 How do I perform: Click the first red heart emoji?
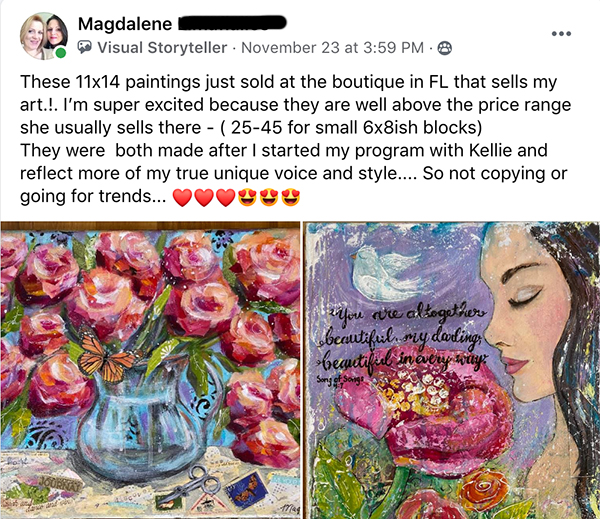click(x=182, y=198)
